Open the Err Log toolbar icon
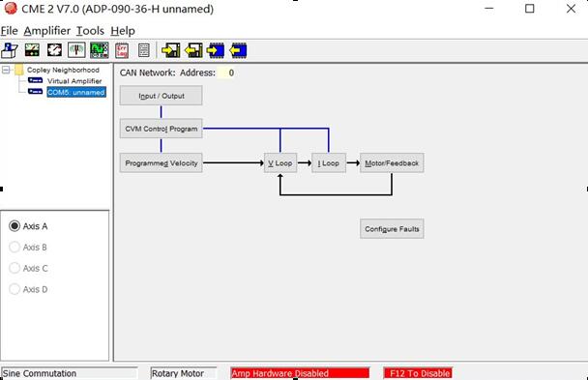Screen dimensions: 588x380 point(122,50)
